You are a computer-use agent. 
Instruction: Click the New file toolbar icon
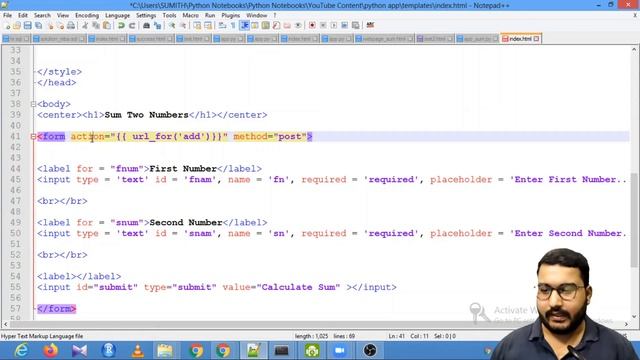coord(7,25)
